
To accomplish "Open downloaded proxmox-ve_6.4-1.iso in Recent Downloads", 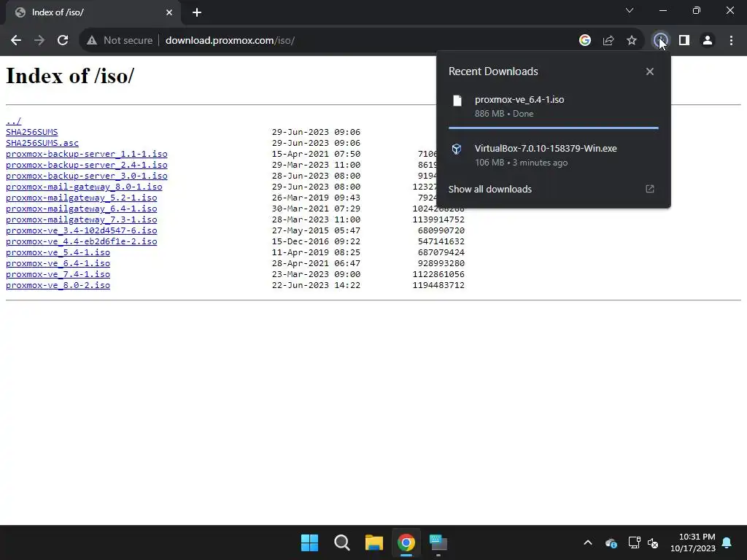I will [553, 106].
